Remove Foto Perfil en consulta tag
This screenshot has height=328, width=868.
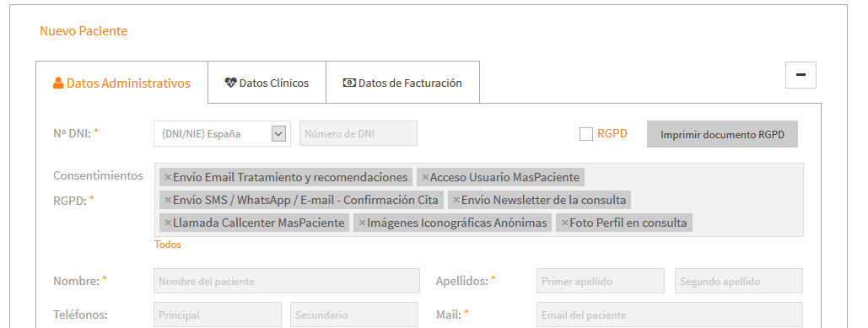[564, 223]
